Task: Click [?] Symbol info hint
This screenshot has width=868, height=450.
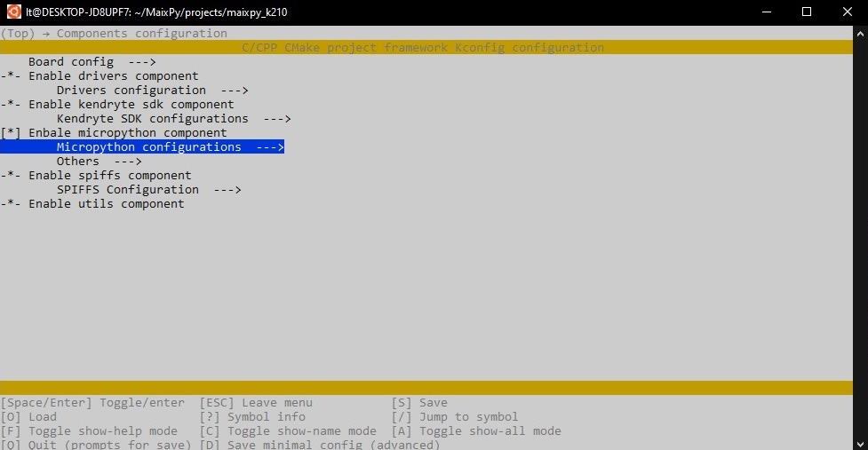Action: (x=252, y=417)
